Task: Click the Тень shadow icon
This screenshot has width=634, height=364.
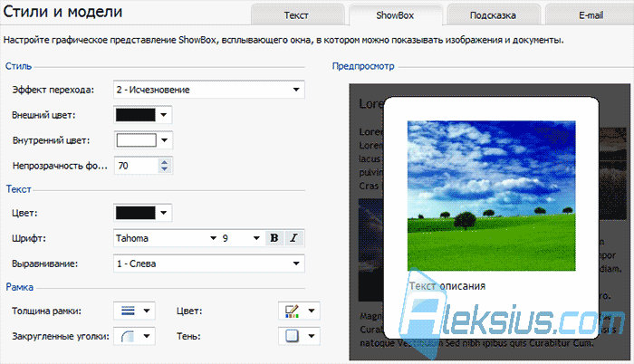Action: (x=292, y=336)
